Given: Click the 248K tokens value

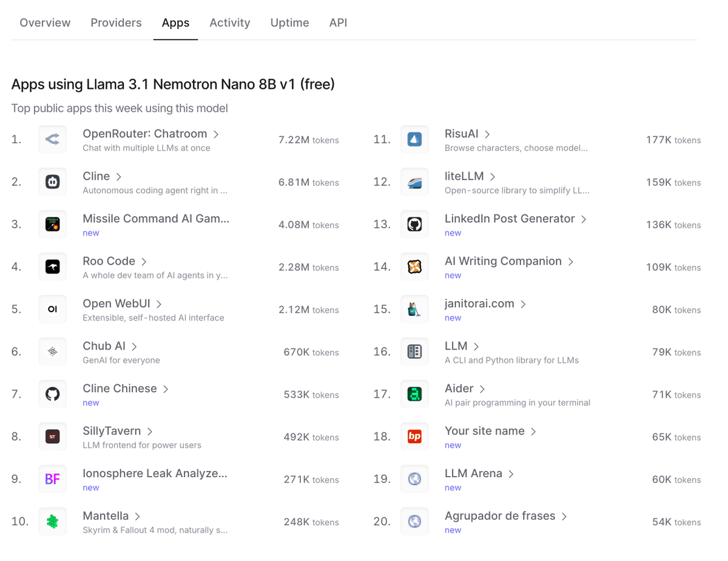Looking at the screenshot, I should 311,522.
